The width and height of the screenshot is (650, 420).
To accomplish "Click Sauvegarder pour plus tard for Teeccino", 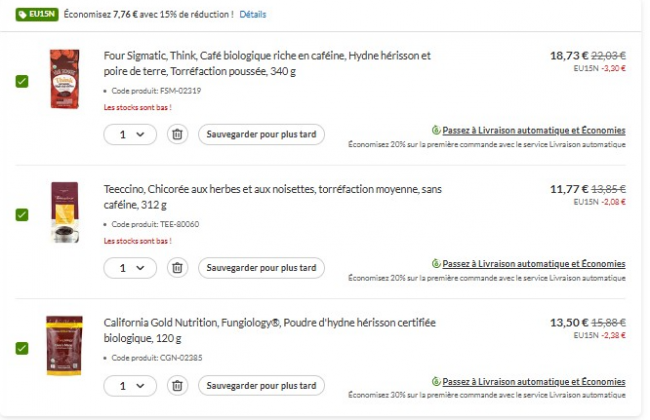I will pyautogui.click(x=261, y=267).
